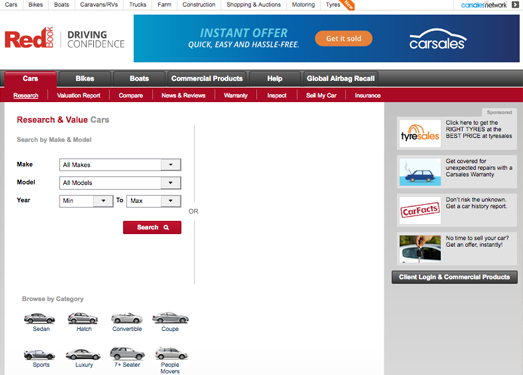
Task: Choose the Hatch category car icon
Action: click(x=83, y=318)
